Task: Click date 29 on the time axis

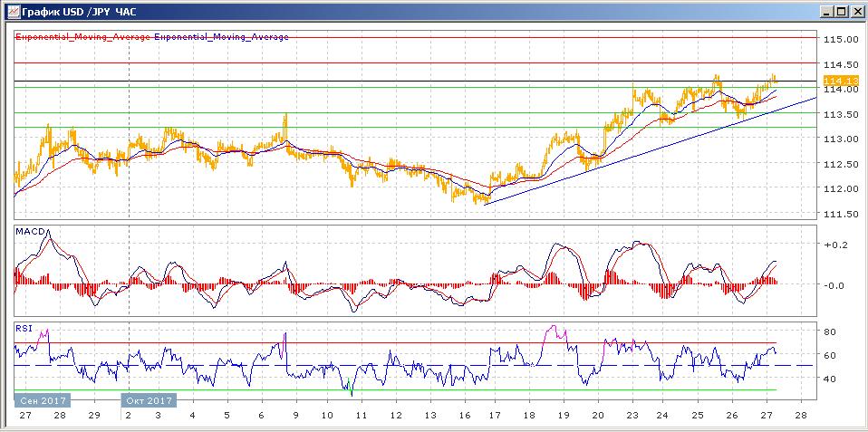Action: point(93,415)
